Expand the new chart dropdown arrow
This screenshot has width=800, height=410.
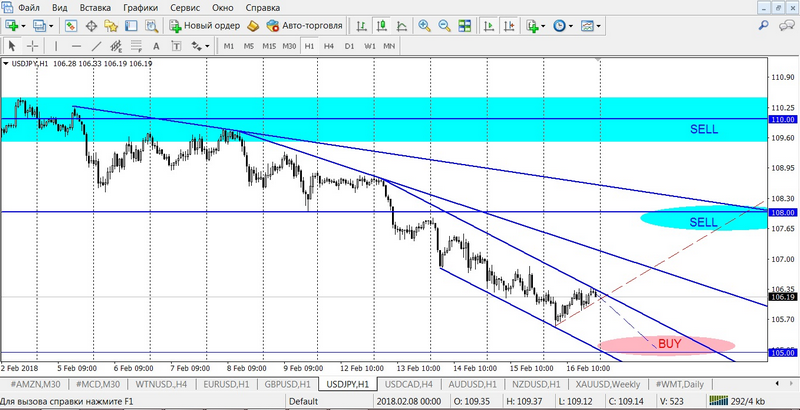pyautogui.click(x=23, y=25)
